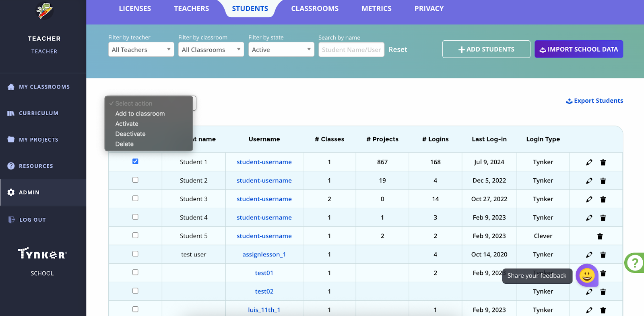Image resolution: width=644 pixels, height=316 pixels.
Task: Click the trash icon for test user row
Action: pos(603,255)
